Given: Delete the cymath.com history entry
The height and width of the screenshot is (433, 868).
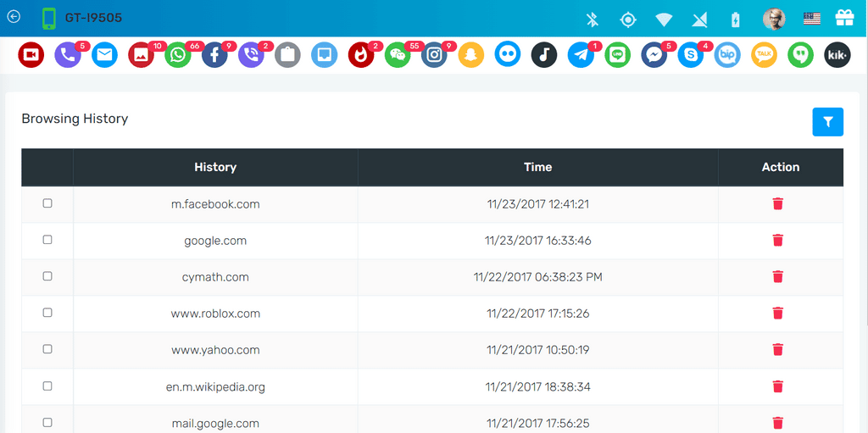Looking at the screenshot, I should tap(778, 277).
